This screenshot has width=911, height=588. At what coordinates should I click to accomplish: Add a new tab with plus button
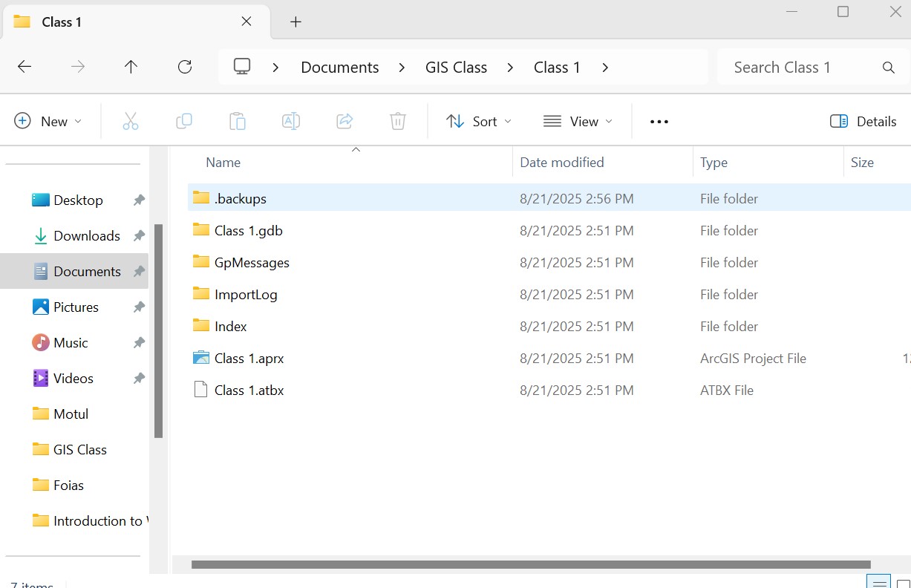295,22
